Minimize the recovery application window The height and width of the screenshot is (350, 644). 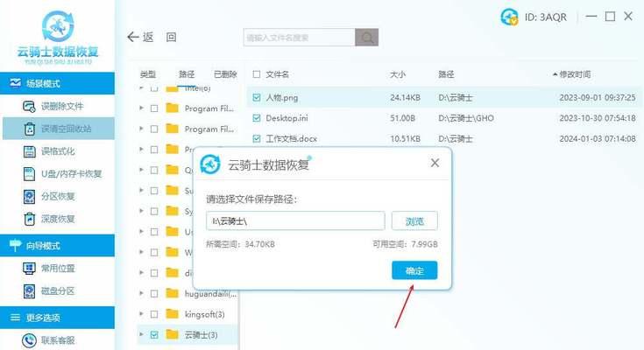(591, 17)
